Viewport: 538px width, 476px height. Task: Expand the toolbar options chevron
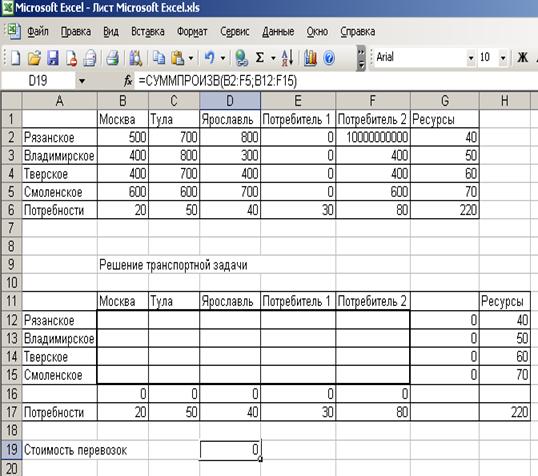(x=361, y=58)
